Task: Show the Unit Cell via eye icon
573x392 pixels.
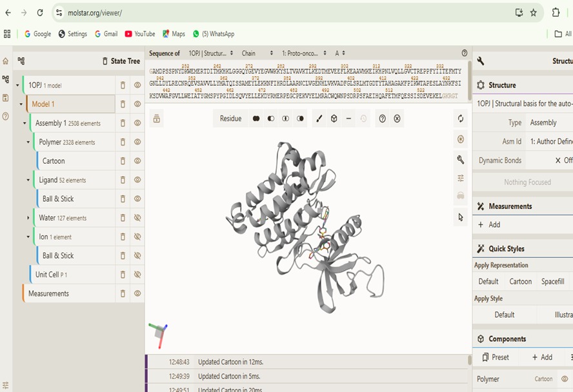Action: [137, 275]
